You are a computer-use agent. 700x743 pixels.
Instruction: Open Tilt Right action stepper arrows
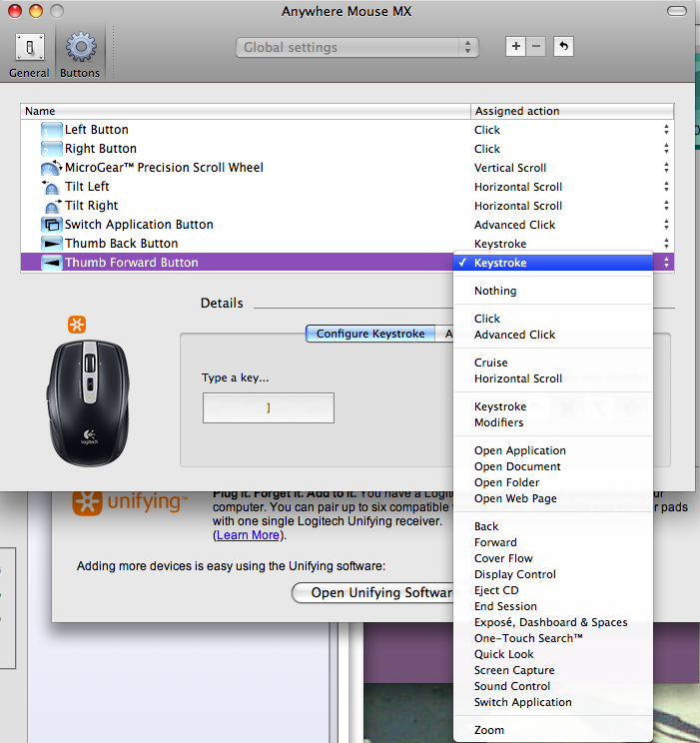coord(666,205)
